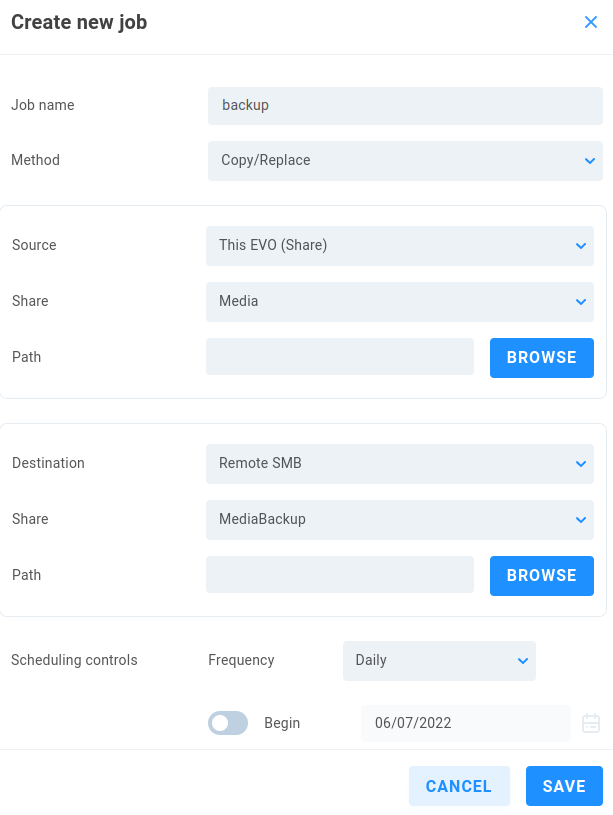Click the source Path input field
The width and height of the screenshot is (613, 815).
pos(340,357)
